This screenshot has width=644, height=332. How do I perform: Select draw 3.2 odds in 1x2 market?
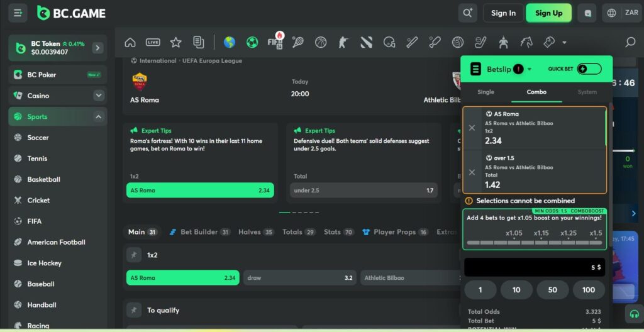coord(300,278)
